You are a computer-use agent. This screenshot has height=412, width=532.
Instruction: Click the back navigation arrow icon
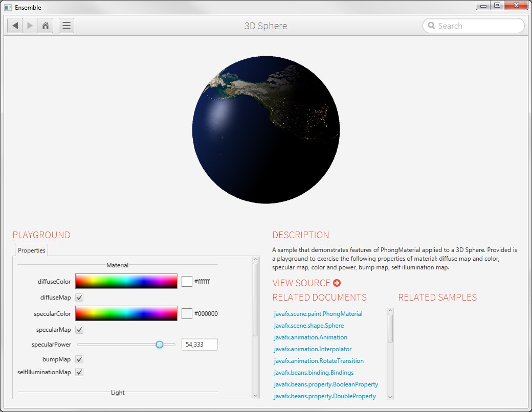[x=15, y=26]
